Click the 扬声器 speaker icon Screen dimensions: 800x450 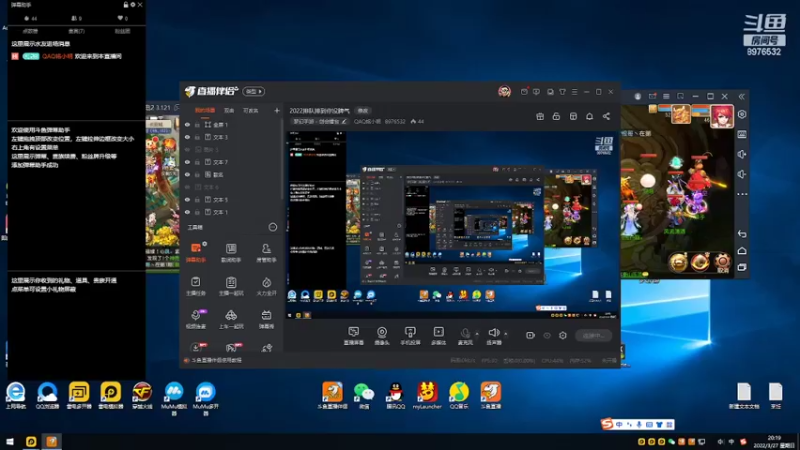(x=493, y=333)
